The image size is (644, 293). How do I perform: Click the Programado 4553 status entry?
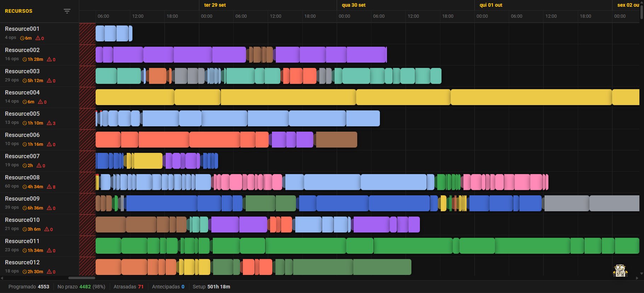click(29, 287)
